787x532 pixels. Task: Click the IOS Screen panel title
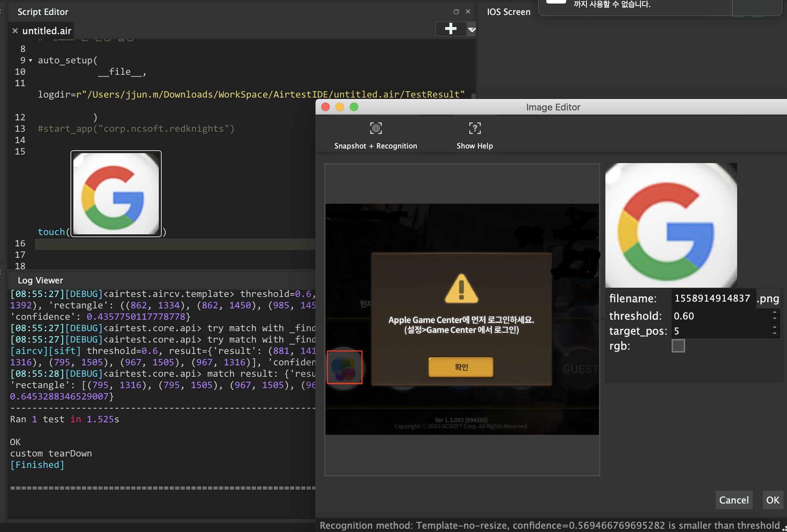click(509, 12)
